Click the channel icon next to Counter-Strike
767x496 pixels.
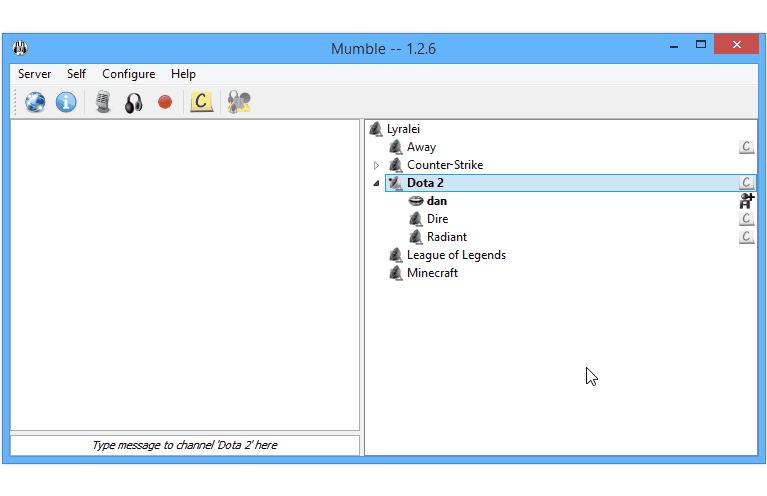coord(395,165)
